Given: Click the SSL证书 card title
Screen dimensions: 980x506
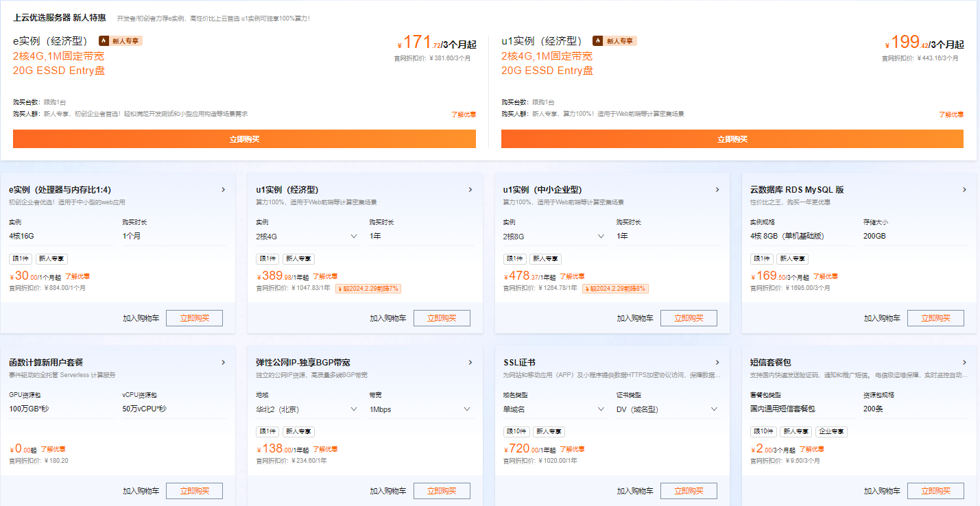Looking at the screenshot, I should [x=519, y=363].
